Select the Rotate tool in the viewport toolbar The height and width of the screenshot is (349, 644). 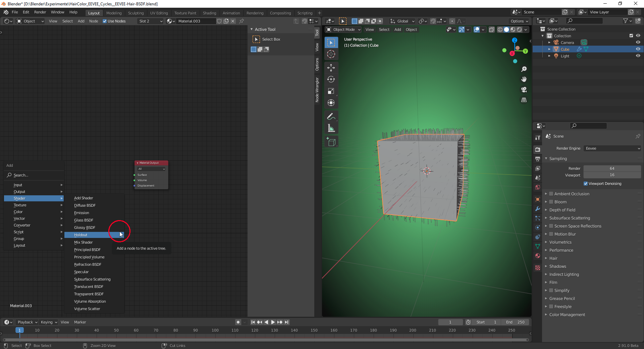(x=331, y=80)
